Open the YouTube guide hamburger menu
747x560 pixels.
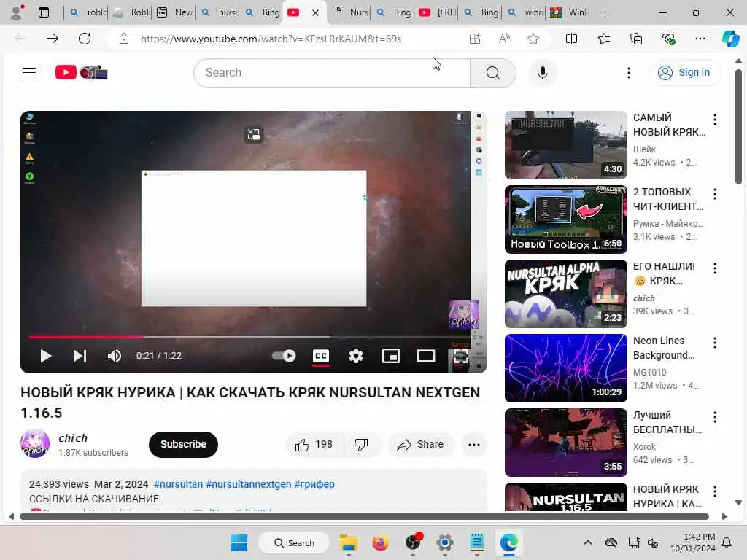coord(29,72)
